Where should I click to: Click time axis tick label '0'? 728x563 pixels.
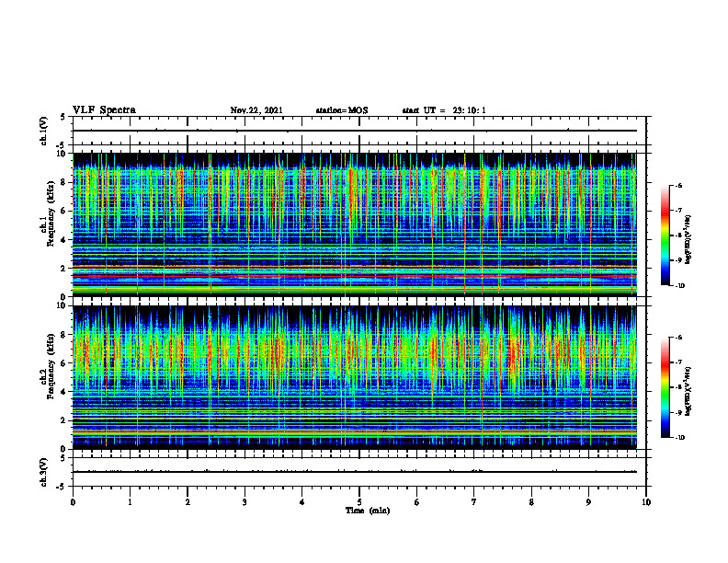[73, 502]
